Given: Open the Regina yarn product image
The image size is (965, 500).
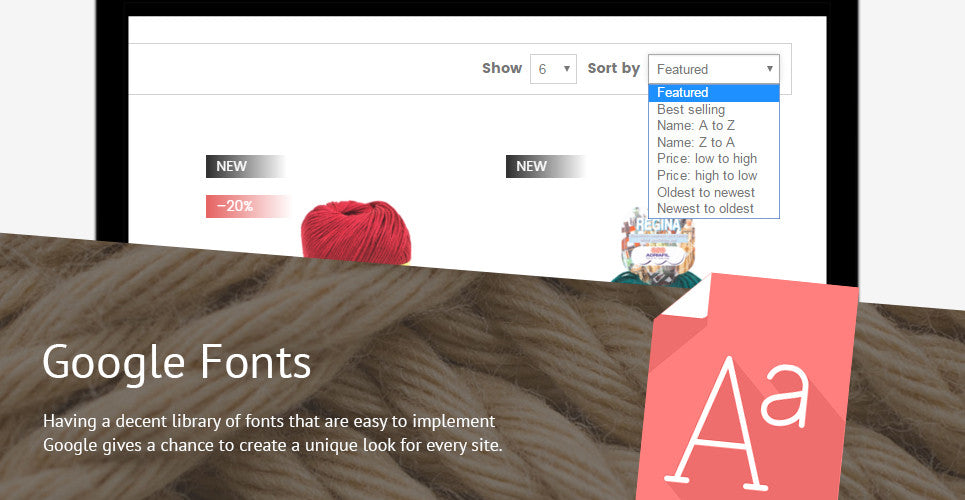Looking at the screenshot, I should [x=657, y=246].
